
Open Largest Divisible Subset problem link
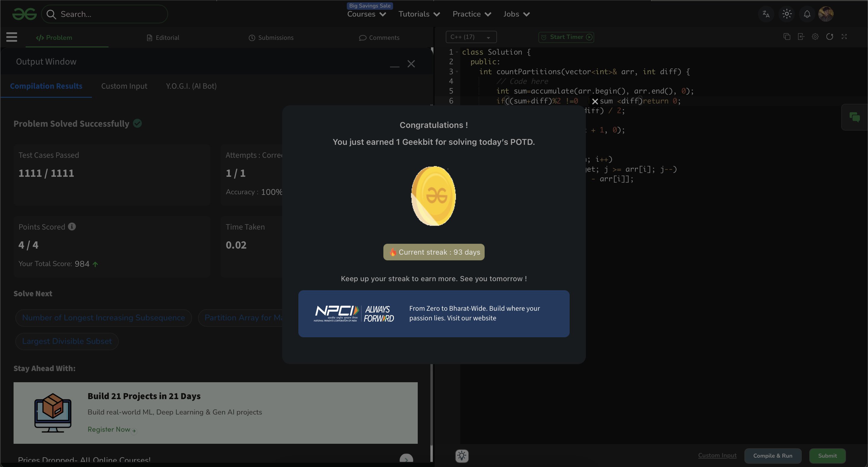coord(67,341)
